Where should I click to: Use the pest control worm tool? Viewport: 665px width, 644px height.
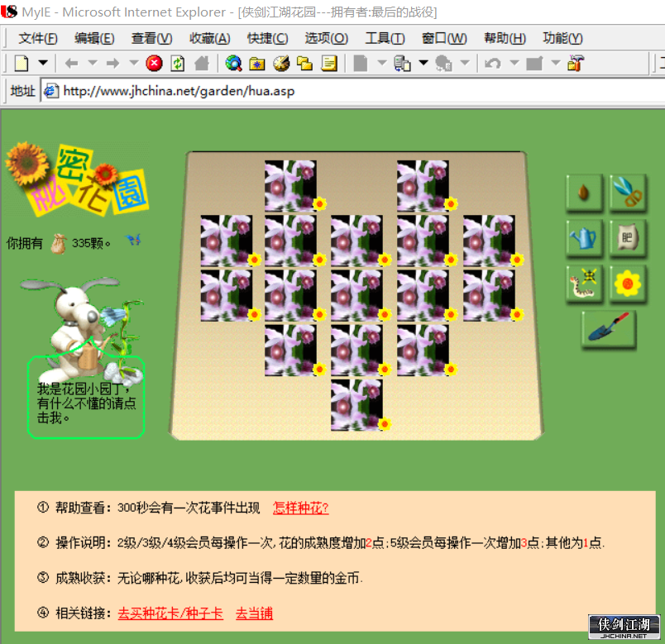click(584, 284)
